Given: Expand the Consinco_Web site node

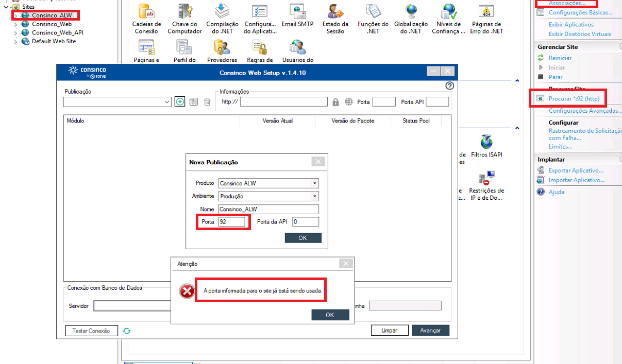Looking at the screenshot, I should click(15, 24).
